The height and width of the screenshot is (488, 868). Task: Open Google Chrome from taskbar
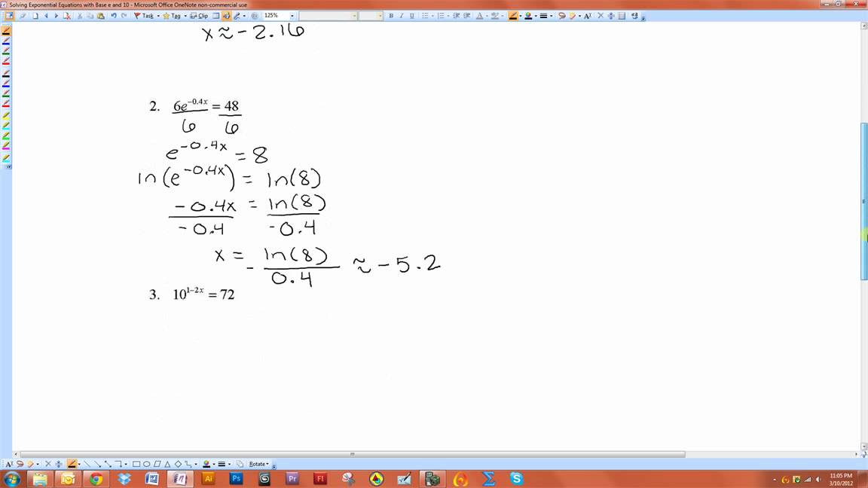click(96, 479)
